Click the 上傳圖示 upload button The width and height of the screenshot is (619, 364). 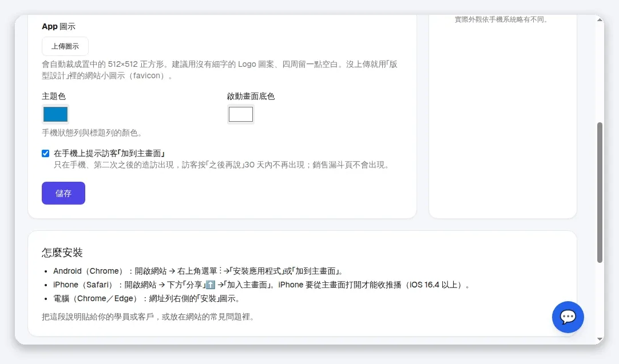tap(65, 46)
